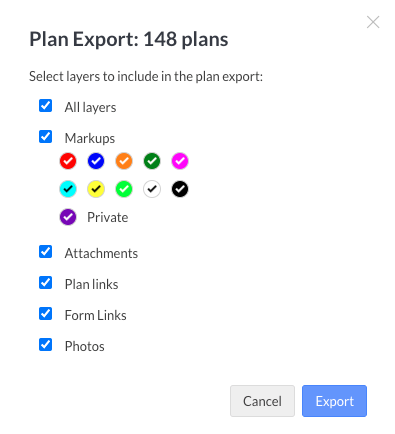The height and width of the screenshot is (434, 395).
Task: Disable the Attachments layer checkbox
Action: click(45, 252)
